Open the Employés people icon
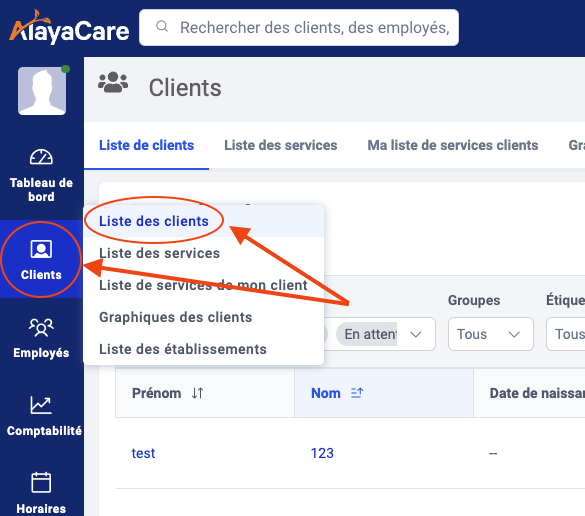585x516 pixels. click(x=41, y=328)
